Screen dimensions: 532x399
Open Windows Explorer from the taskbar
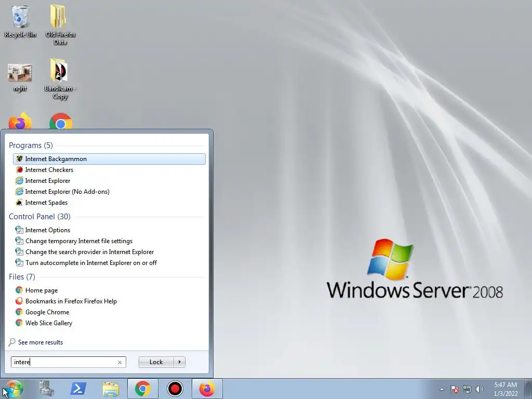click(111, 389)
